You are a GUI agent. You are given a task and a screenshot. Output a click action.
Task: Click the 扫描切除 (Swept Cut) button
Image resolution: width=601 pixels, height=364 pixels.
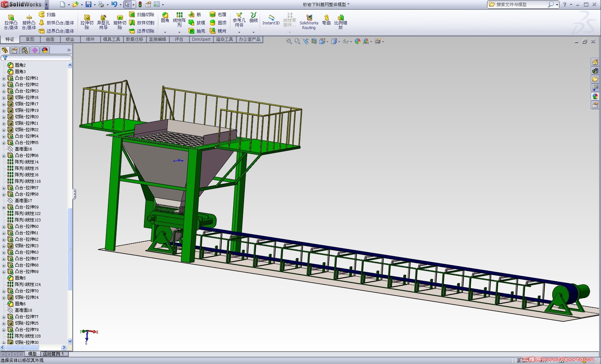[142, 15]
